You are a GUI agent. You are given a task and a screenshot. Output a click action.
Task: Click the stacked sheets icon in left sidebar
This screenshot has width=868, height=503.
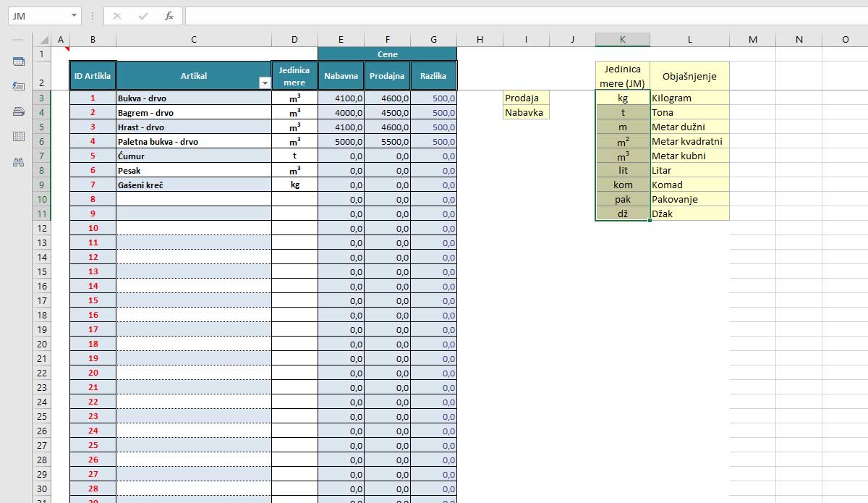click(19, 111)
